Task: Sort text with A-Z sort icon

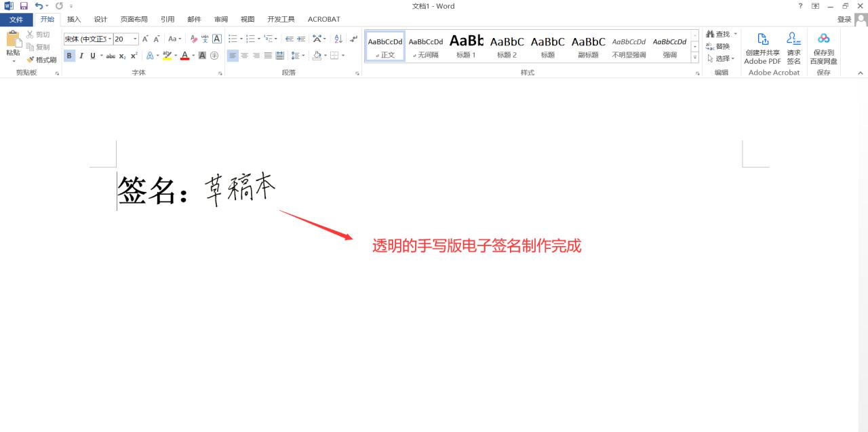Action: (338, 39)
